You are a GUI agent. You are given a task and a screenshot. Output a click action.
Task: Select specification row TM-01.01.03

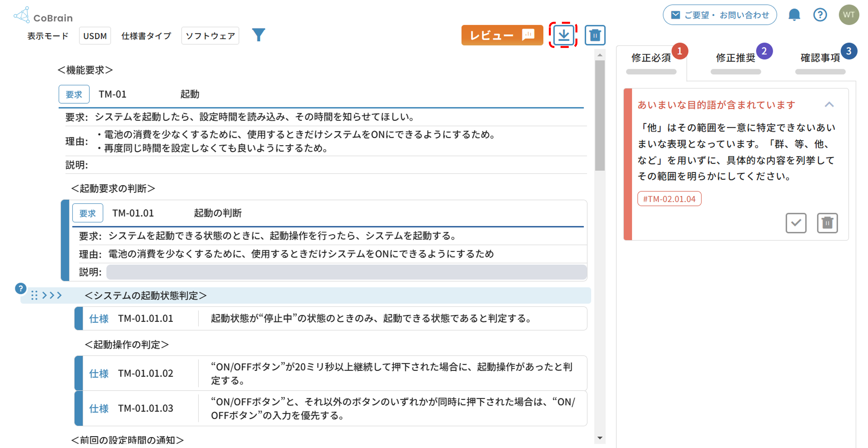coord(331,408)
